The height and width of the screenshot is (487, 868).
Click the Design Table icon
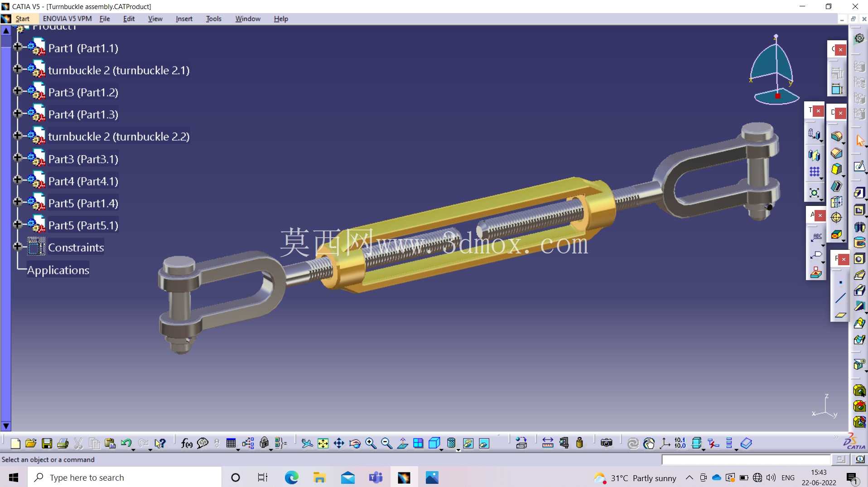point(231,443)
